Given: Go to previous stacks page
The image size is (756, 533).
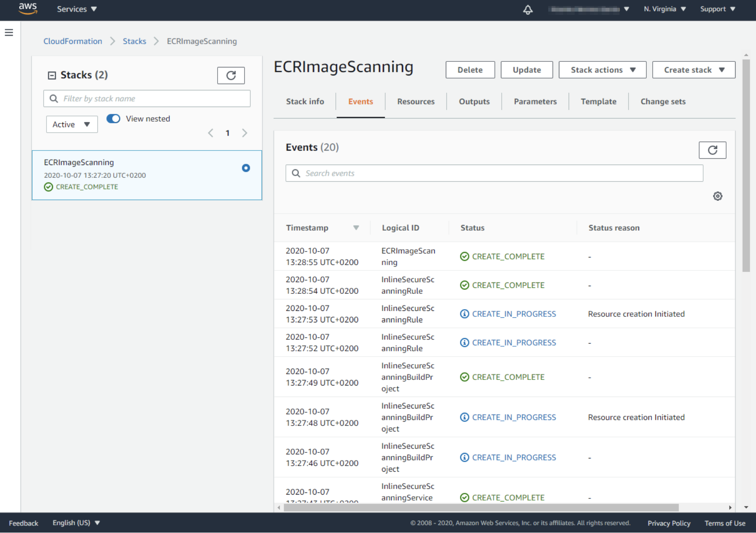Looking at the screenshot, I should [x=210, y=133].
